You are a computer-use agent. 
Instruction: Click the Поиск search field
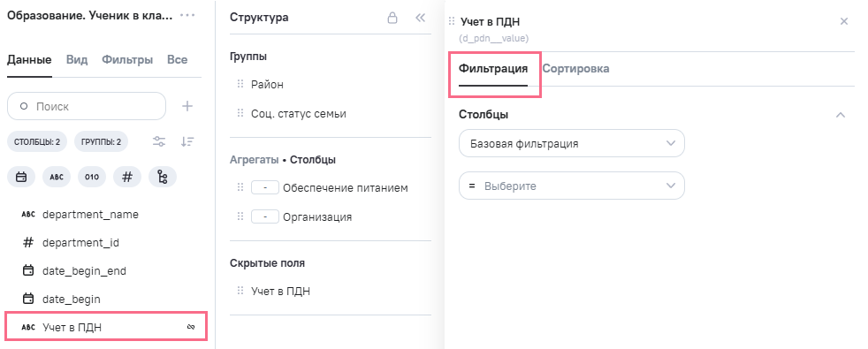[87, 106]
